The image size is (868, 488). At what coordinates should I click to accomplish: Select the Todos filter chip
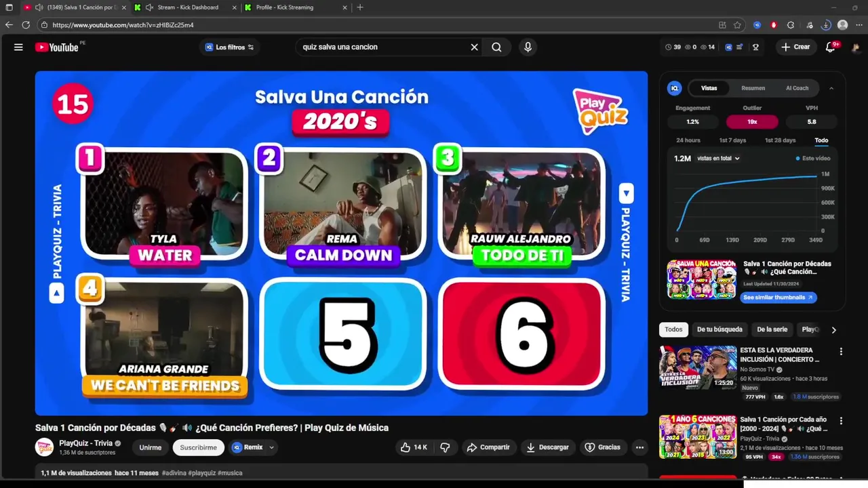[x=673, y=329]
